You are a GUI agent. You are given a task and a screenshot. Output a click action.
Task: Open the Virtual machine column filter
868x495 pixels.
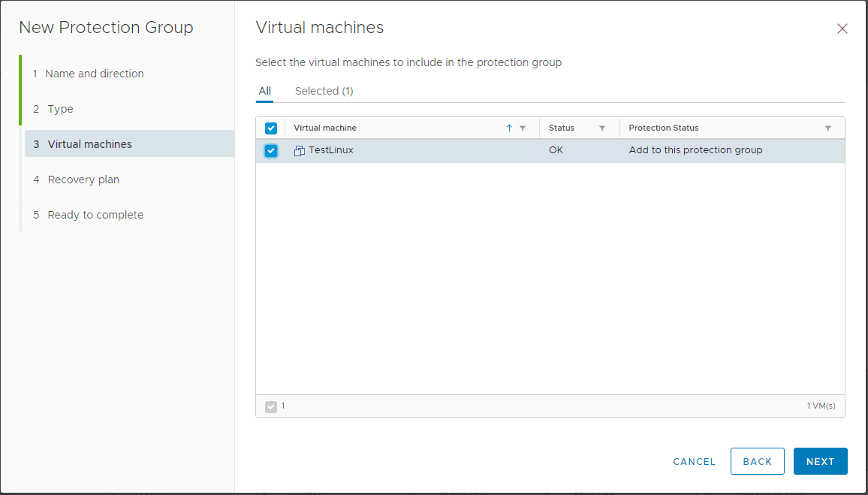pos(522,128)
